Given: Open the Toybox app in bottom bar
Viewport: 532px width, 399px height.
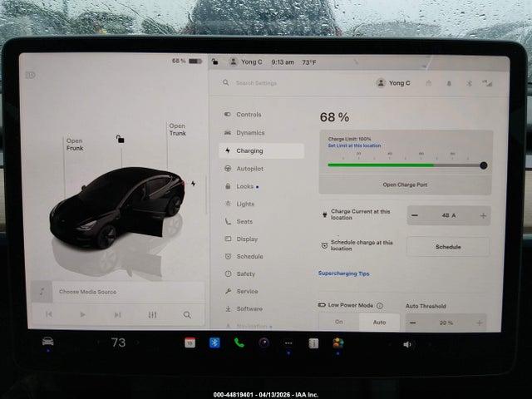Looking at the screenshot, I should 338,343.
